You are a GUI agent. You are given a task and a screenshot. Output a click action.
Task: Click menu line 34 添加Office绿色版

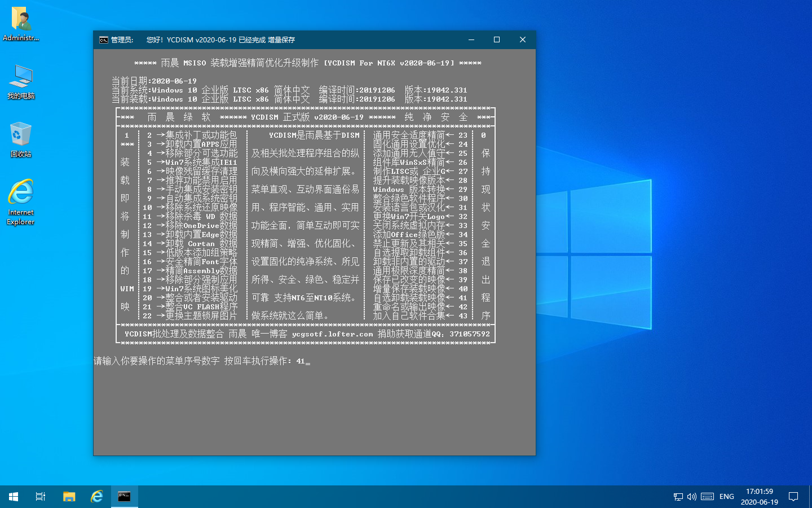[420, 235]
